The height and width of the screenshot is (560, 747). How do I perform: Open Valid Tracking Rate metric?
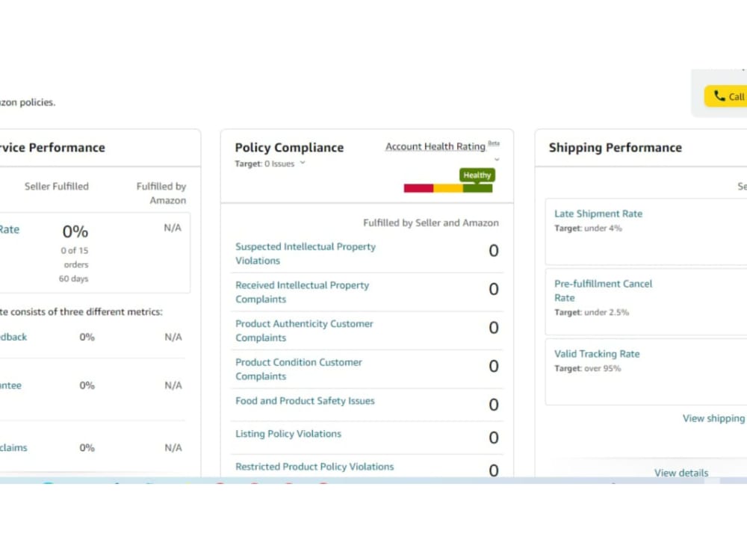point(597,354)
